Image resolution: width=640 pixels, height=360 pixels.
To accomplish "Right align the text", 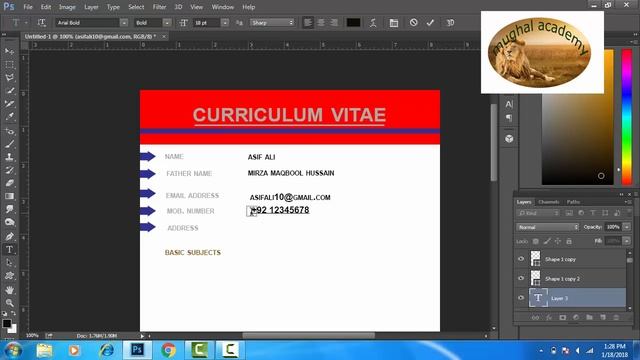I will click(x=334, y=23).
